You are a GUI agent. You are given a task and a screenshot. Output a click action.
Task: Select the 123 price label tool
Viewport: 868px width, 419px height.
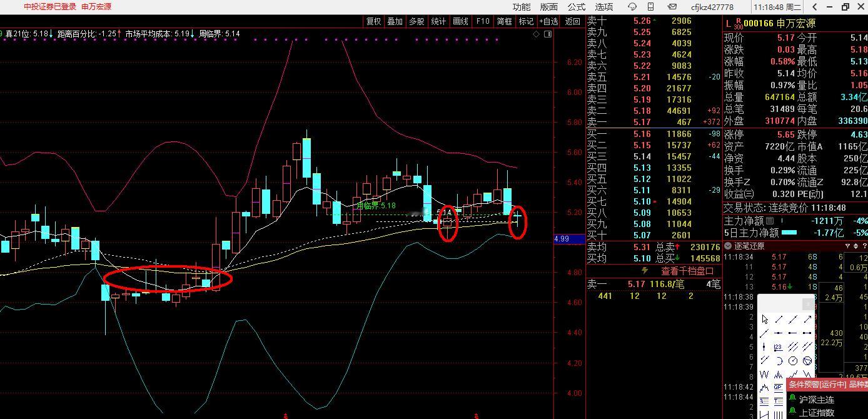click(778, 347)
